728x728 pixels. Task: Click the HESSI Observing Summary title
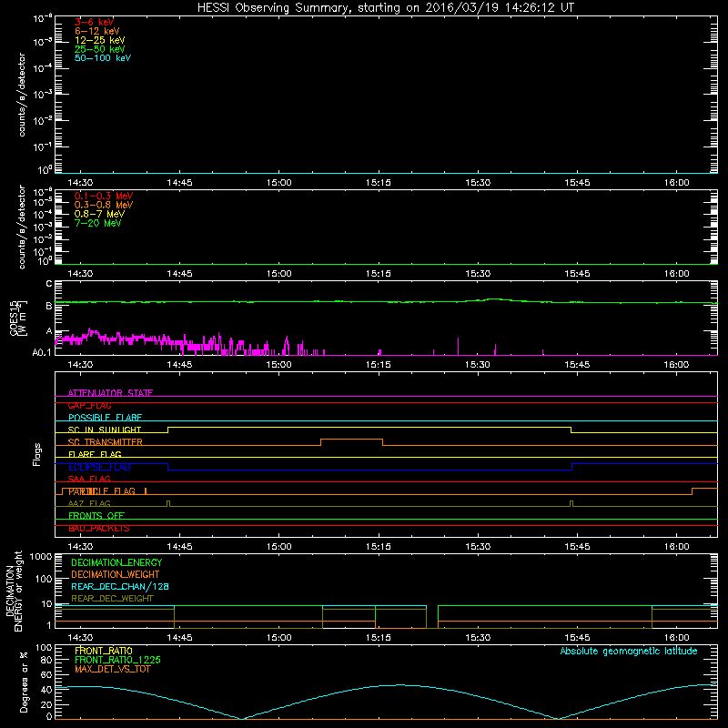(x=386, y=8)
